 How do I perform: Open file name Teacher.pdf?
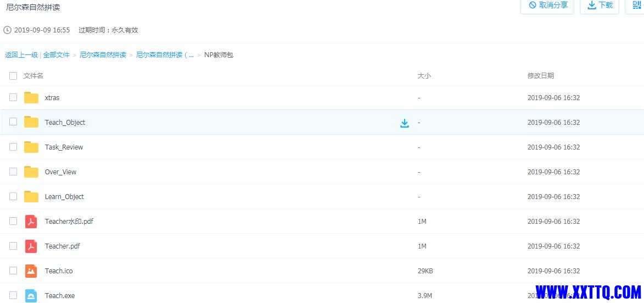point(63,246)
